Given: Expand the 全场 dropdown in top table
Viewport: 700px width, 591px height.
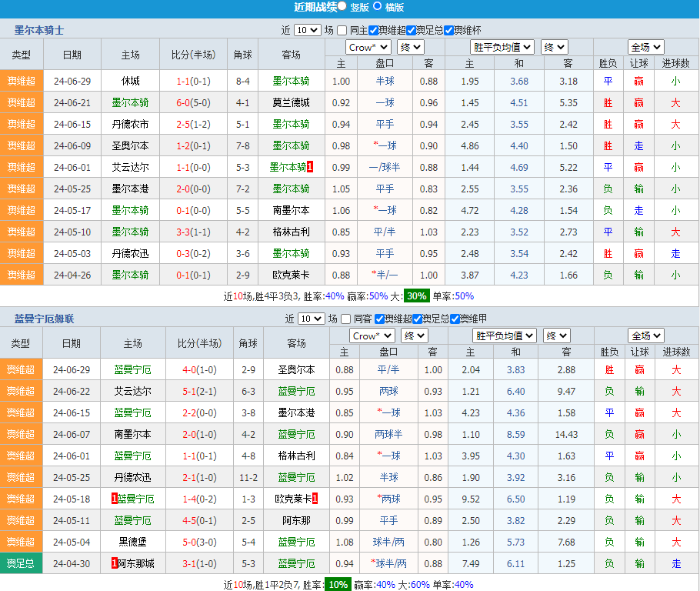Looking at the screenshot, I should (x=645, y=47).
